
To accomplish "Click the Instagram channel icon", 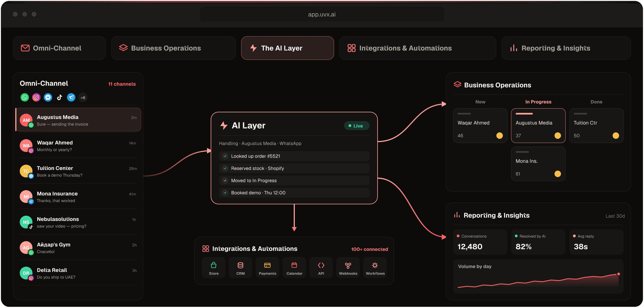I will [36, 98].
